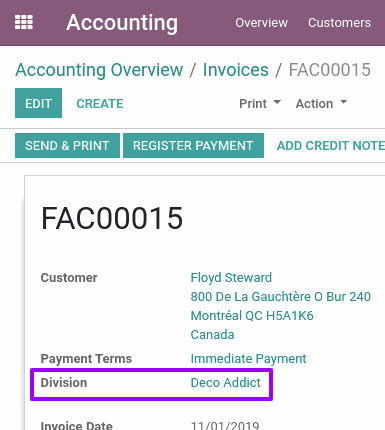Click the FAC00015 invoice number heading

(x=112, y=218)
